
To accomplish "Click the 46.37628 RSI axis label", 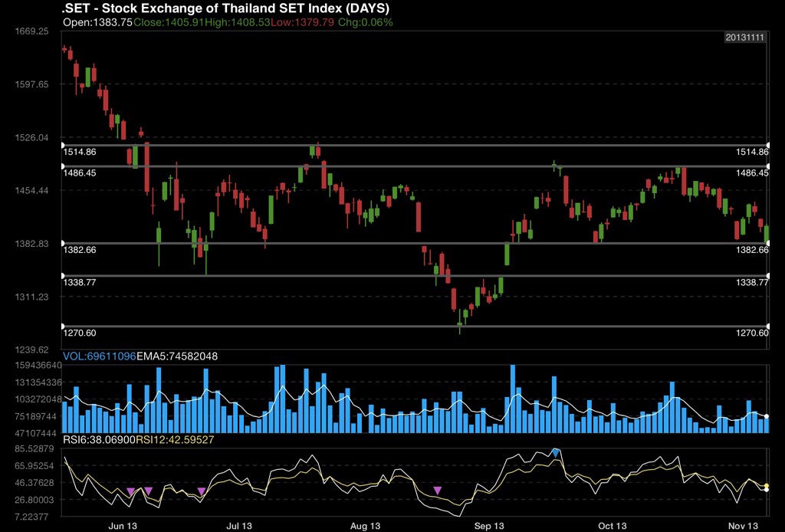I will [x=34, y=482].
